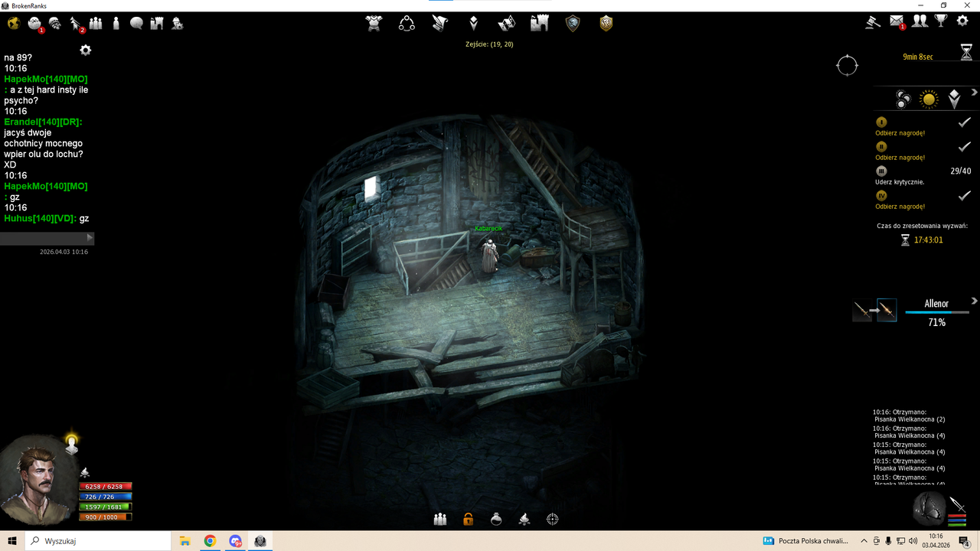This screenshot has height=551, width=980.
Task: Open the Easter egg event icon
Action: coord(34,24)
